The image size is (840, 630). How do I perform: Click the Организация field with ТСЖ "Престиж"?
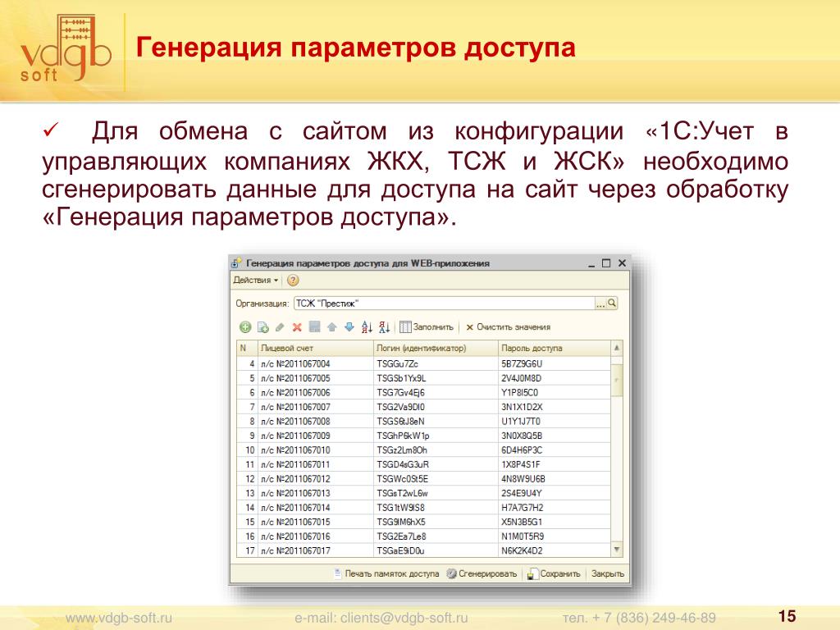(x=444, y=304)
